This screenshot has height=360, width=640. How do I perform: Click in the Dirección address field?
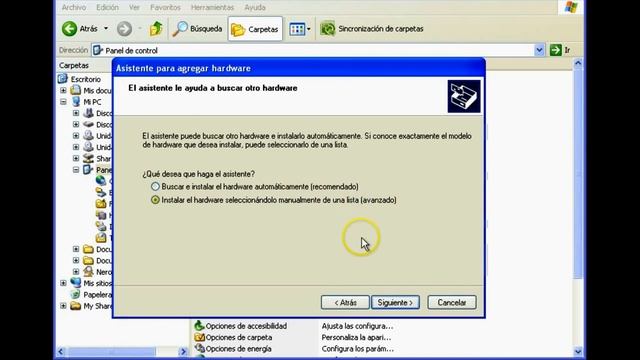(x=318, y=50)
